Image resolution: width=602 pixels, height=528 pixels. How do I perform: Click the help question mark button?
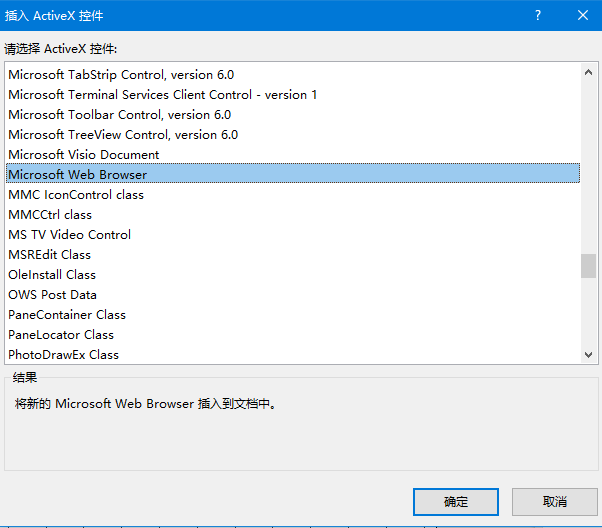click(x=538, y=16)
